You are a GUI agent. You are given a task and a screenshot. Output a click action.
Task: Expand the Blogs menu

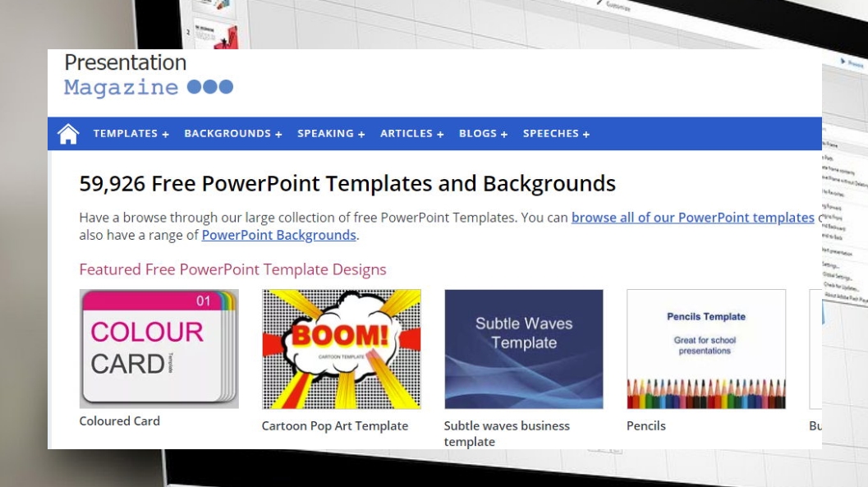click(x=483, y=133)
